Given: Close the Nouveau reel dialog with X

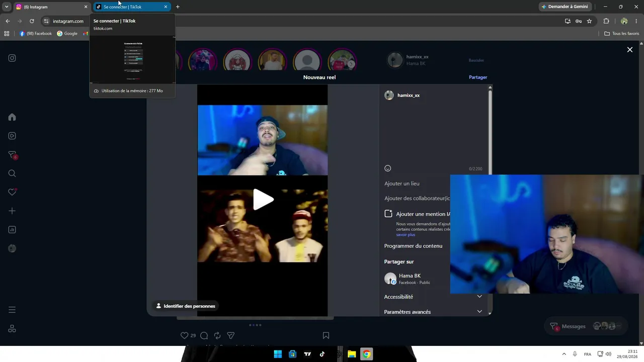Looking at the screenshot, I should point(629,49).
